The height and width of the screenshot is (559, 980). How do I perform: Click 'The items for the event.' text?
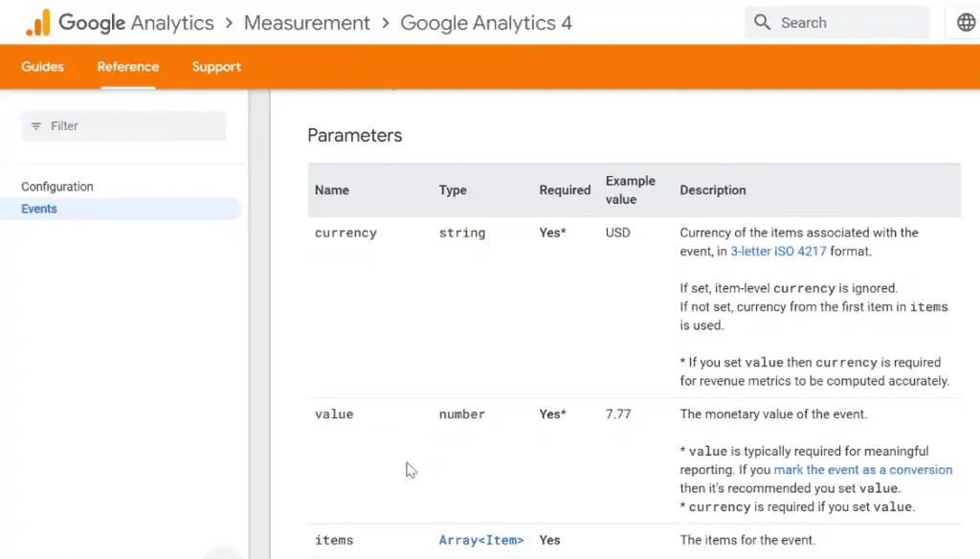pyautogui.click(x=747, y=540)
